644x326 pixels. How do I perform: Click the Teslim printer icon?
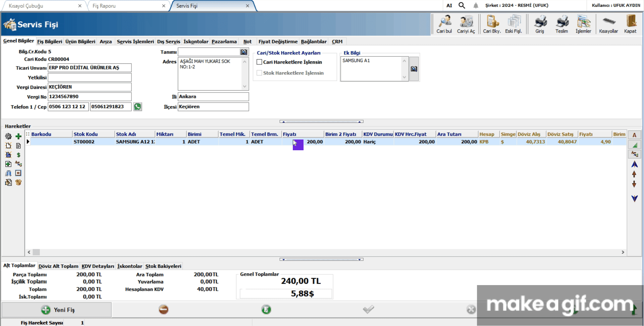[x=561, y=24]
